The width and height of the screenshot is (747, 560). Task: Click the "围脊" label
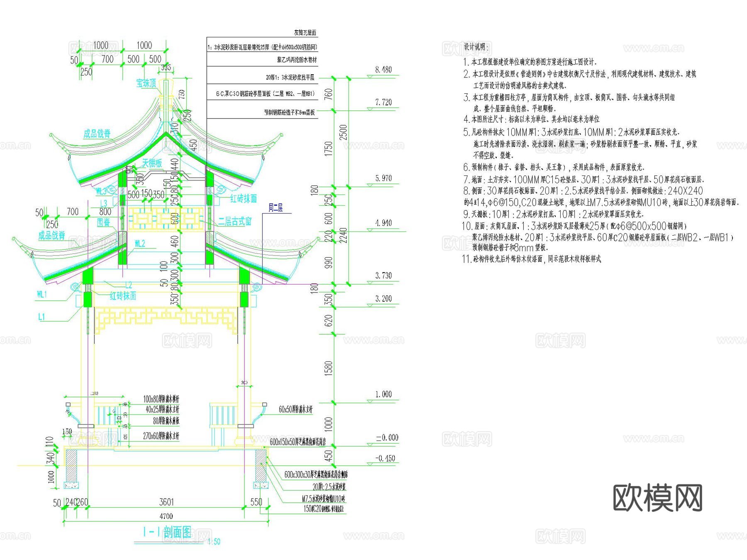[x=104, y=222]
